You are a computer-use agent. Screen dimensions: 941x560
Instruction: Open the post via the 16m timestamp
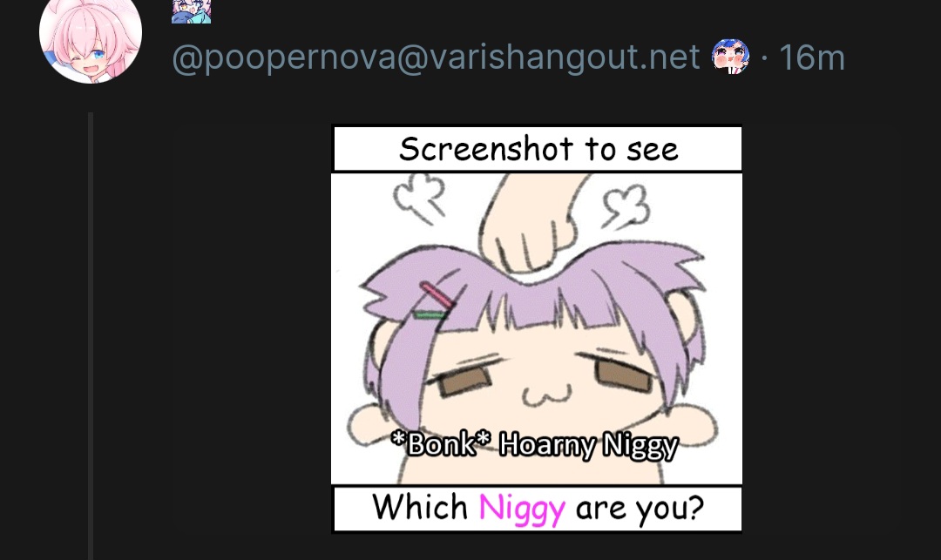coord(811,58)
